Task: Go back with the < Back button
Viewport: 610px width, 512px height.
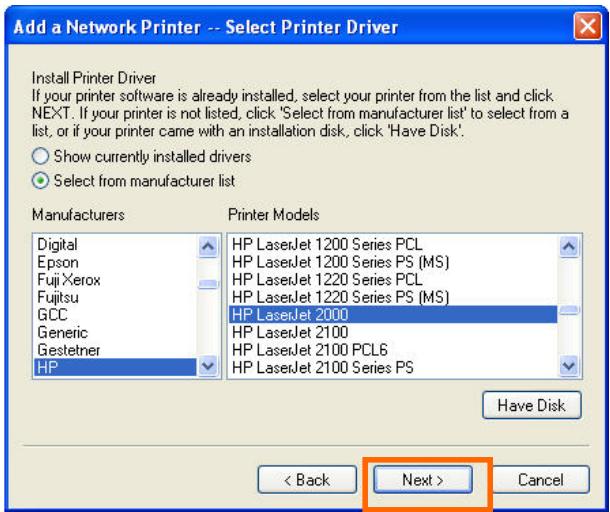Action: pyautogui.click(x=307, y=479)
